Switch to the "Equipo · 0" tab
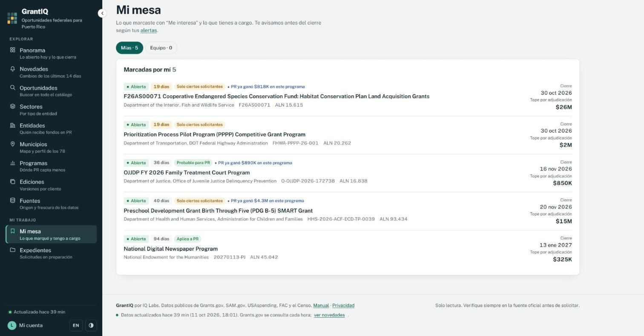The height and width of the screenshot is (336, 644). (161, 48)
